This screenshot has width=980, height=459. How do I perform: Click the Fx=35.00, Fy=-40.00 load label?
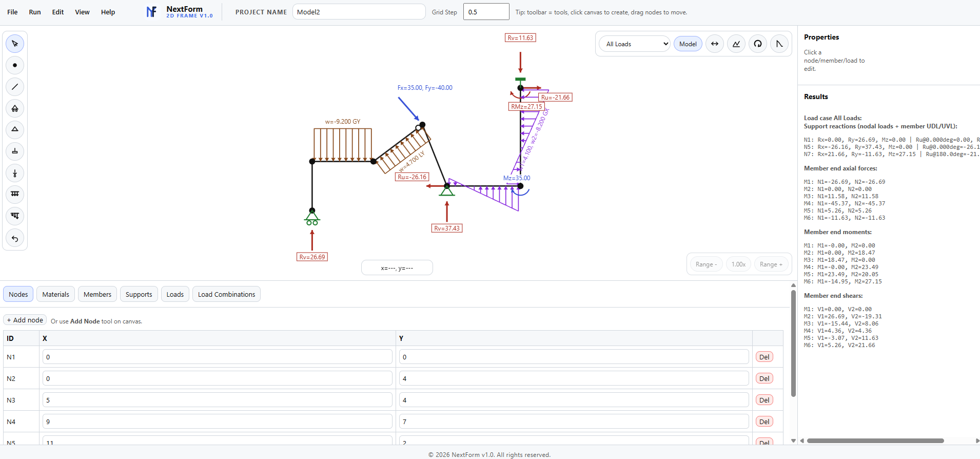(425, 88)
